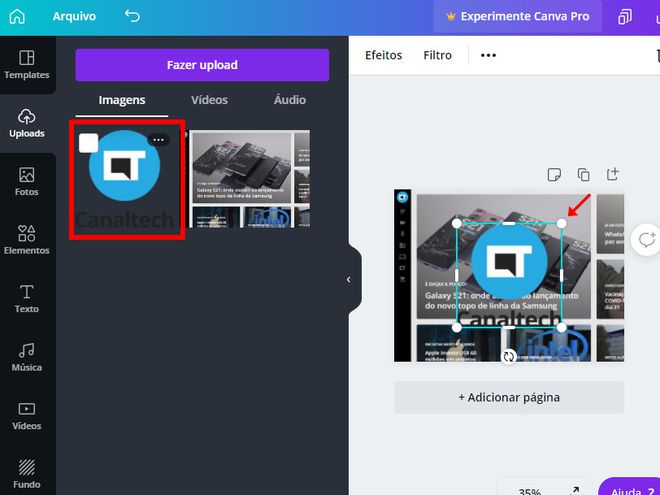Open the Fotos sidebar panel
Viewport: 660px width, 495px height.
tap(27, 182)
